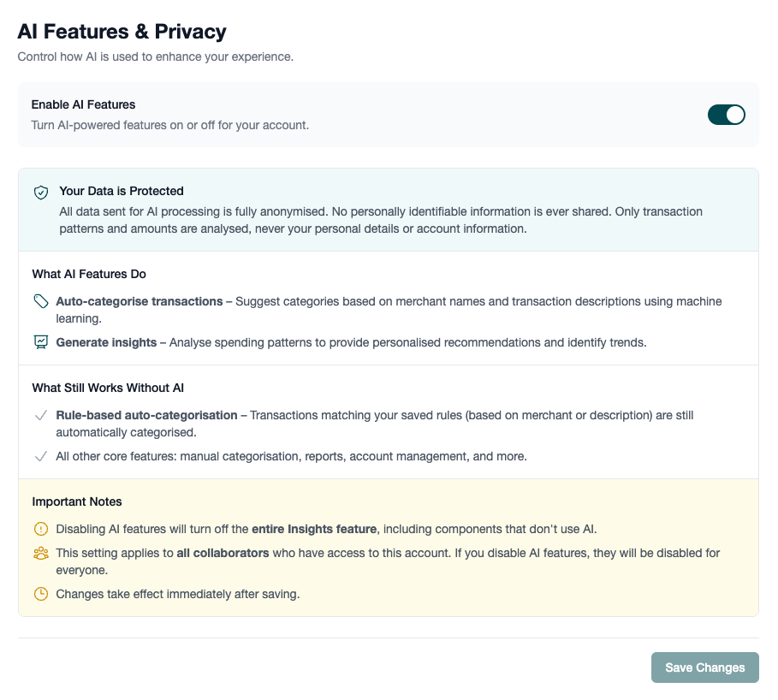Click the Generate insights bold text

(106, 342)
